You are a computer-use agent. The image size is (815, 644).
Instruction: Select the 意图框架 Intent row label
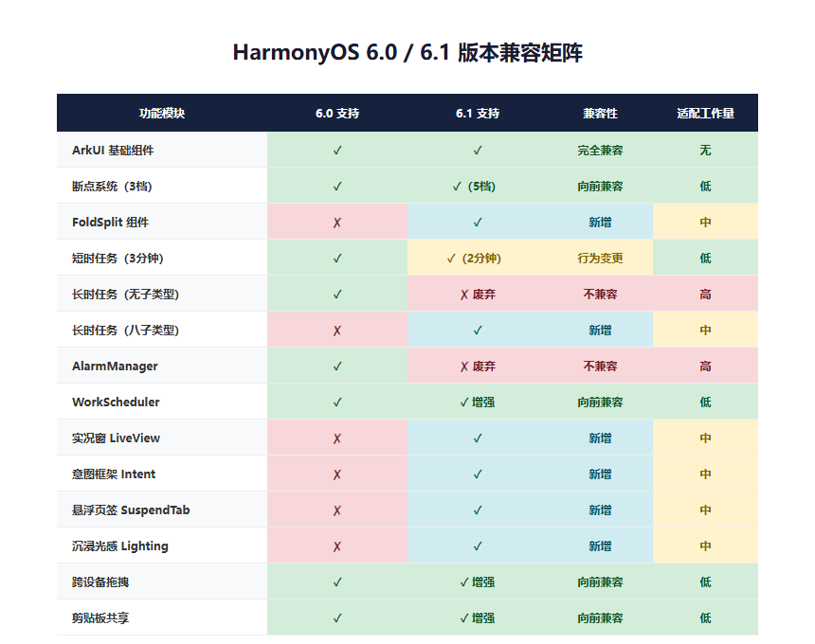pos(114,474)
